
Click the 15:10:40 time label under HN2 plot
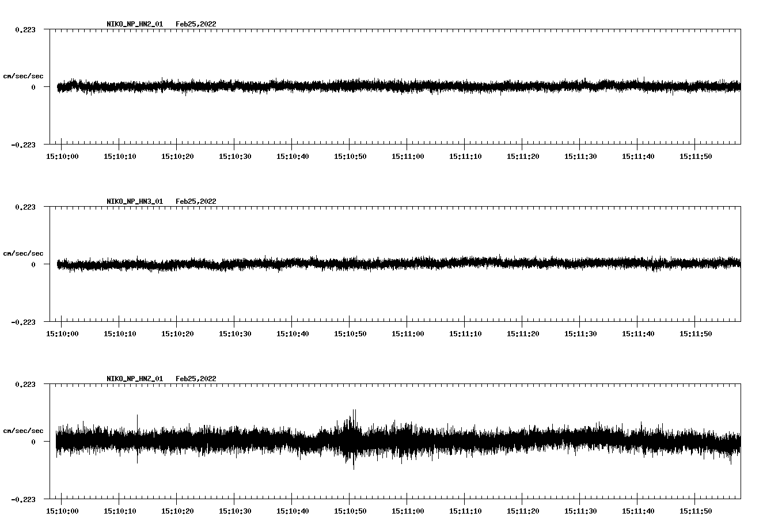(x=293, y=157)
